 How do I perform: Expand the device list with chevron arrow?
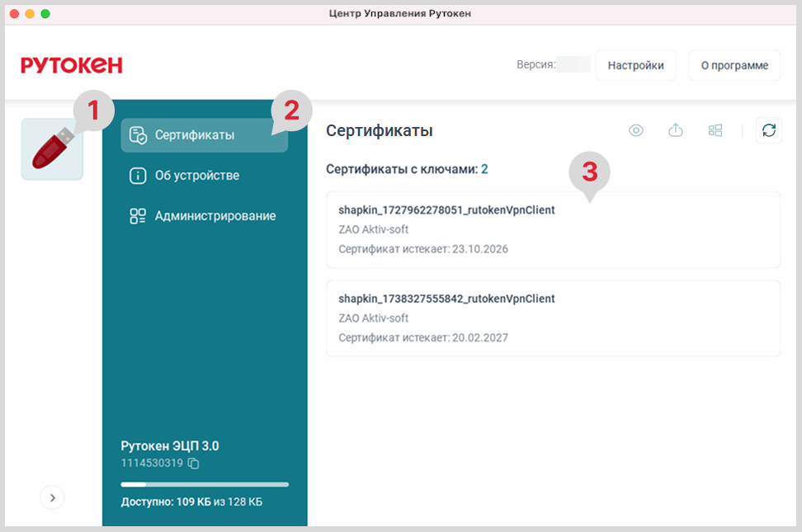(52, 497)
